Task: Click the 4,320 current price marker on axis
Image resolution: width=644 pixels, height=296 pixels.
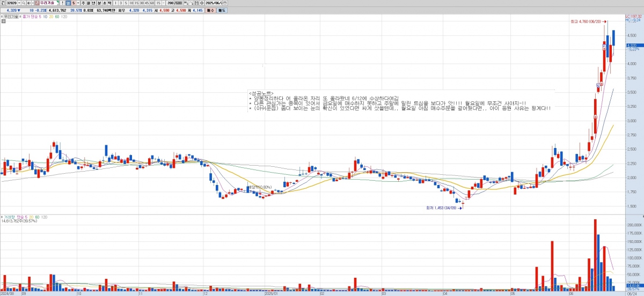Action: (x=631, y=46)
